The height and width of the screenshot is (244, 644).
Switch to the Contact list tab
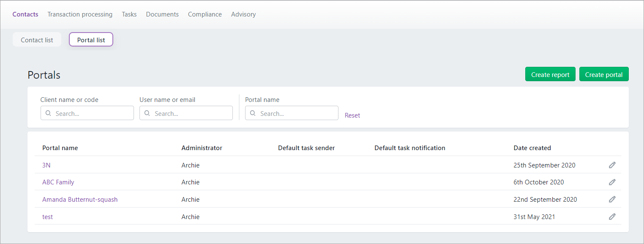(37, 40)
